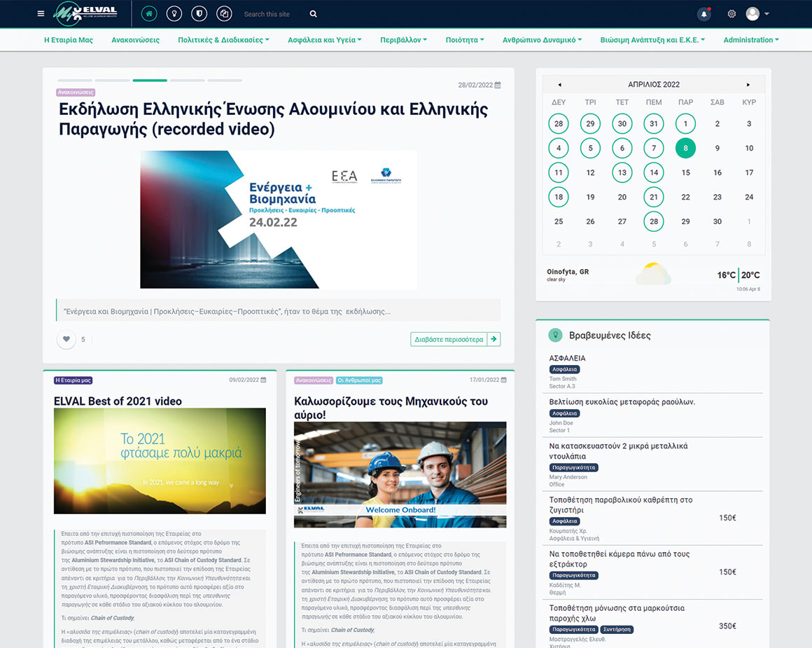The width and height of the screenshot is (812, 648).
Task: Go to next month in calendar
Action: 748,85
